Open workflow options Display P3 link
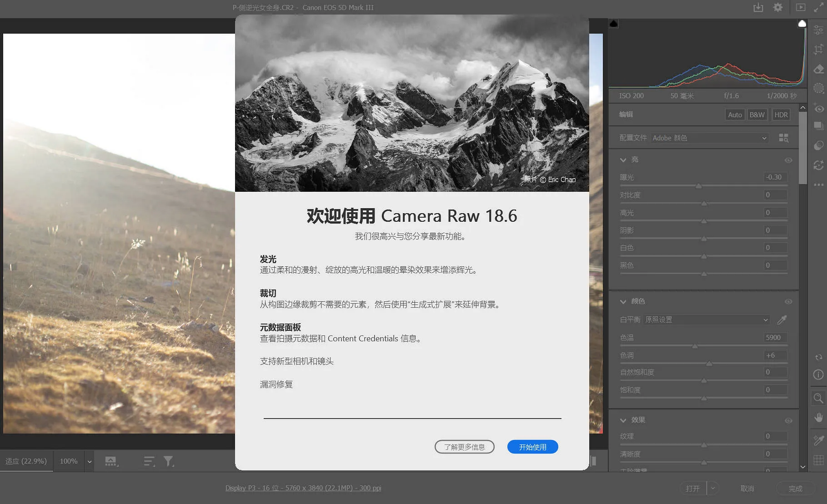This screenshot has height=504, width=827. [x=303, y=488]
